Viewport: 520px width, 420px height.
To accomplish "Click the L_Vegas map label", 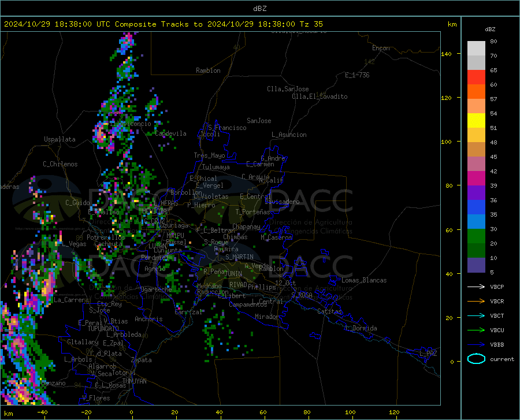I will coord(74,244).
